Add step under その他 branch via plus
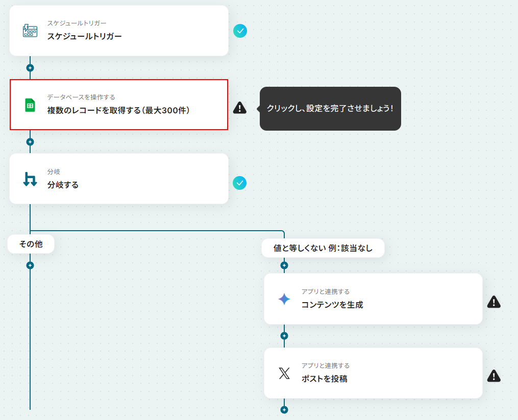This screenshot has width=518, height=420. point(30,265)
